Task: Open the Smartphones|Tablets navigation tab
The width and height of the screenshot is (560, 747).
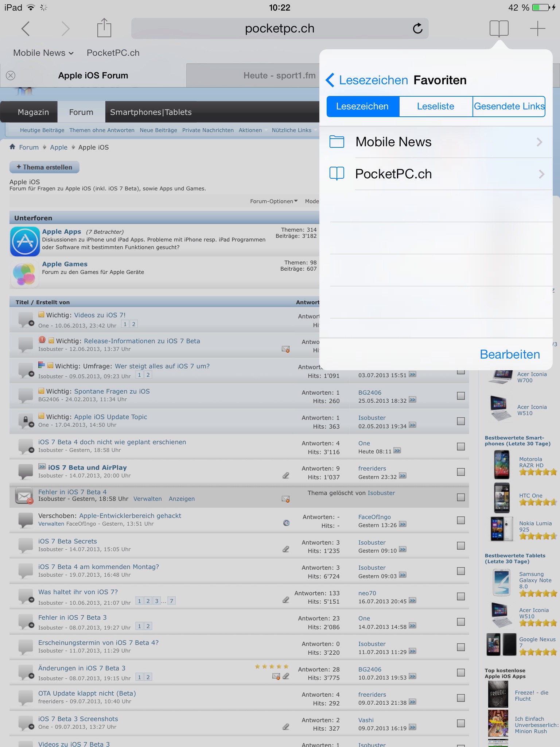Action: pos(151,112)
